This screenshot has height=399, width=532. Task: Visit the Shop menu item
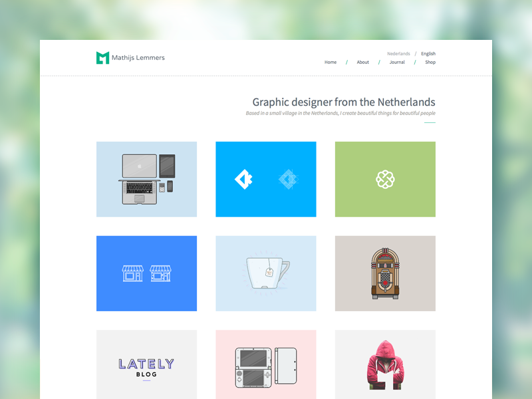(x=430, y=62)
